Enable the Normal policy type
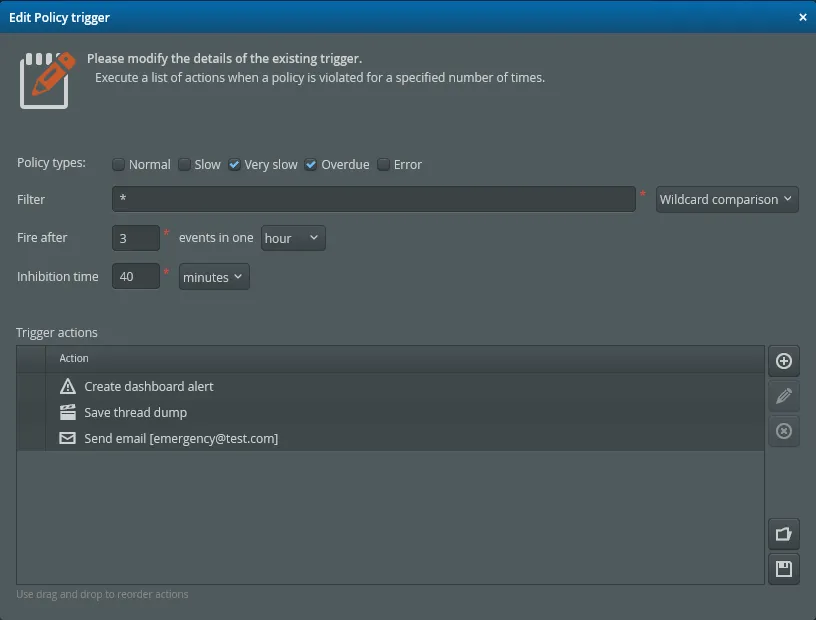The height and width of the screenshot is (620, 816). point(118,164)
